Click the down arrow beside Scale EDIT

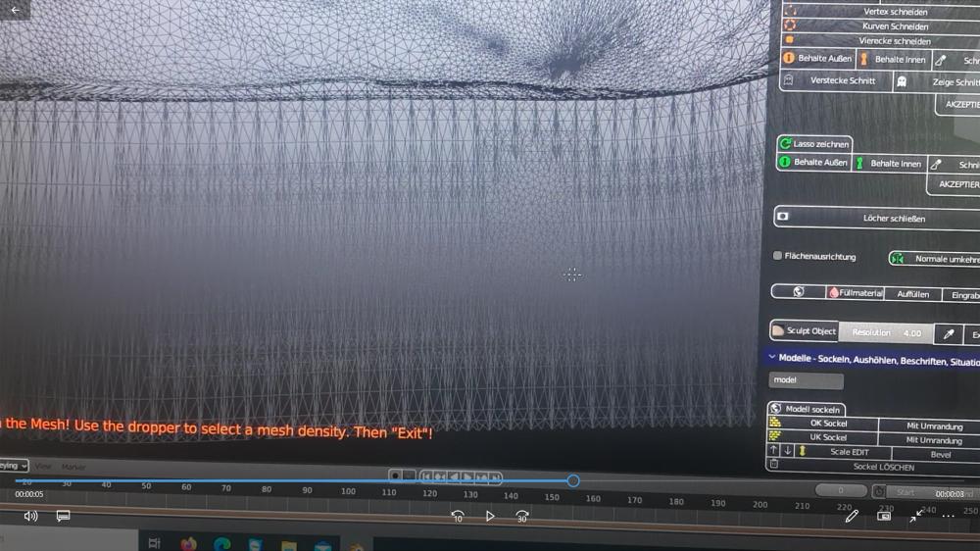pos(788,451)
